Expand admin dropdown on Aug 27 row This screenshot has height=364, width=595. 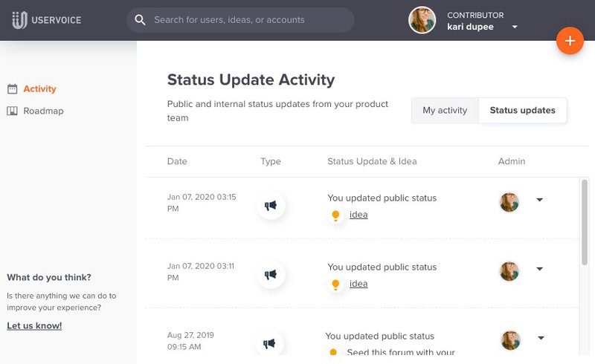541,338
